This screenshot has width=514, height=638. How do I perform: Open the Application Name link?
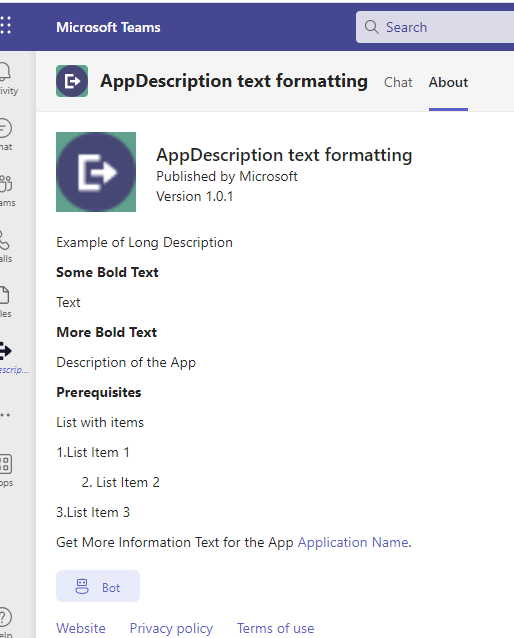click(353, 542)
